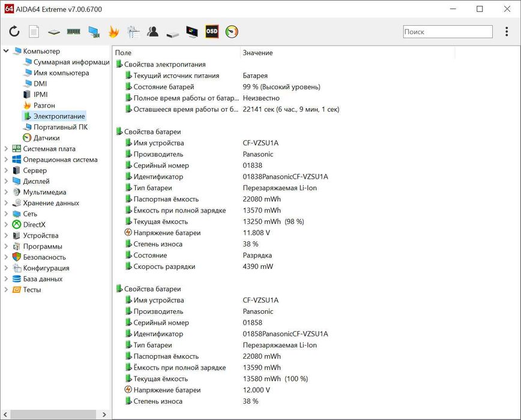521x420 pixels.
Task: Select Напряжение батареи 11.808 V row
Action: coord(197,233)
